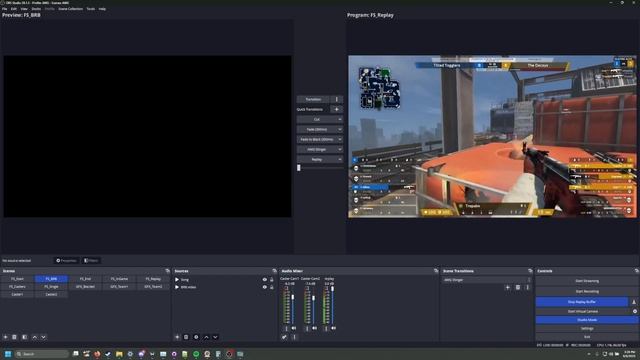
Task: Remove source using the Sources trash icon
Action: click(186, 337)
